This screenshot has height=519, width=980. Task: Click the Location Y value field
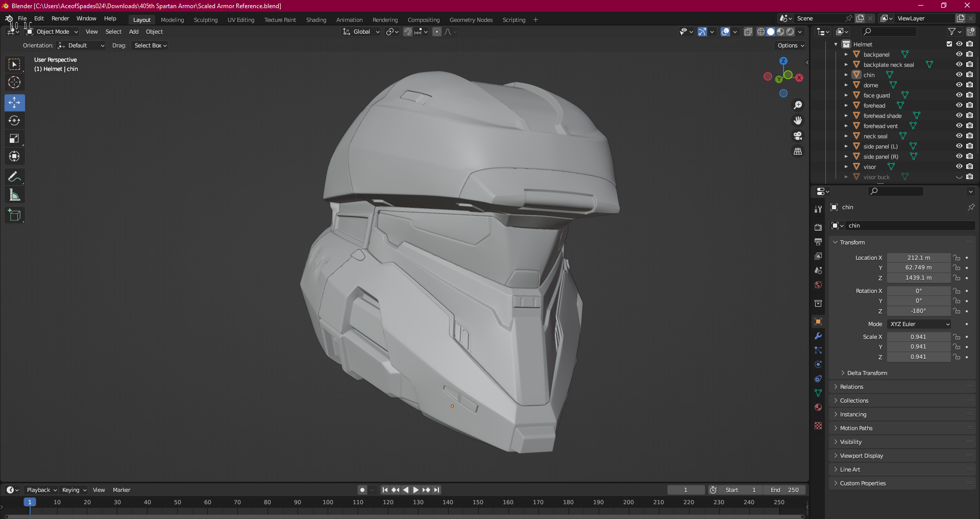click(x=918, y=267)
